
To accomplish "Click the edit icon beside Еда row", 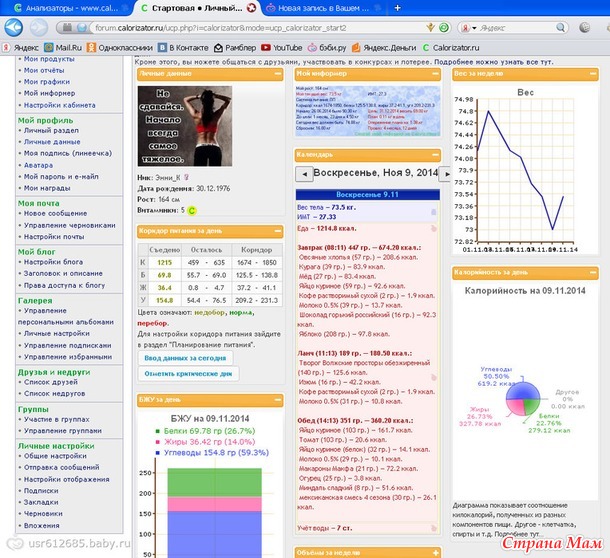I will pyautogui.click(x=433, y=228).
